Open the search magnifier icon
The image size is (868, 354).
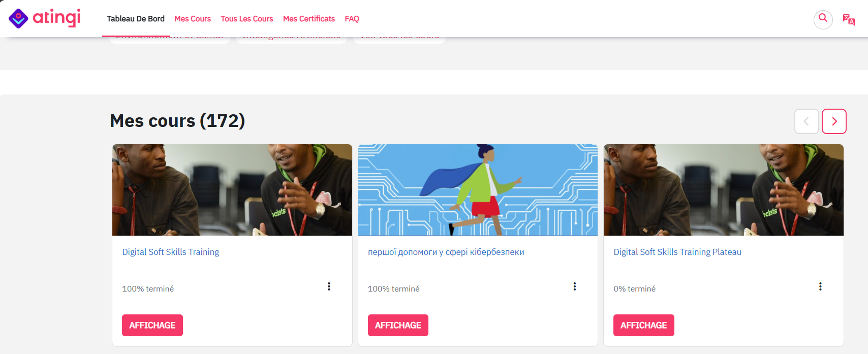(x=823, y=19)
